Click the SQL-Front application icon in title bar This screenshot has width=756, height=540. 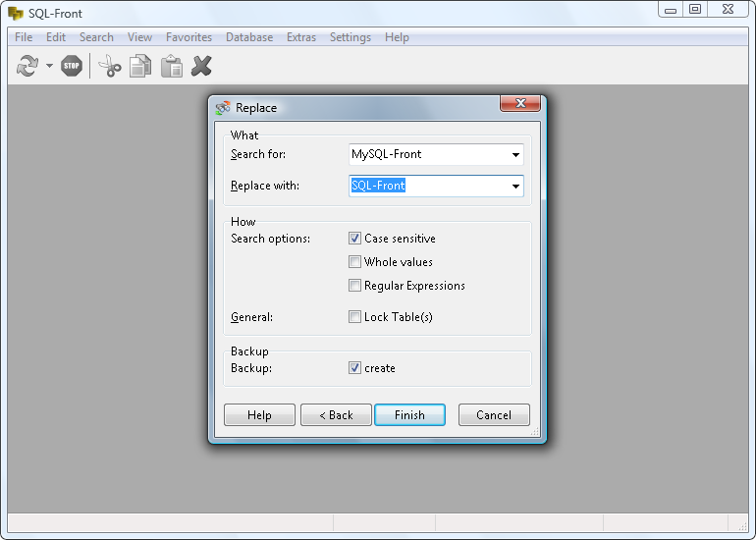(x=16, y=13)
